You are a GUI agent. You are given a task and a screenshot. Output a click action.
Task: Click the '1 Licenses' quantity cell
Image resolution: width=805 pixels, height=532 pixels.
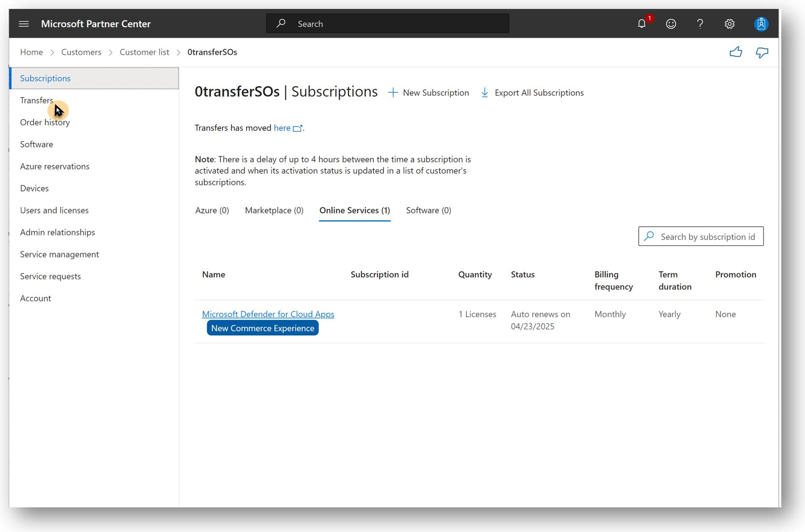click(477, 314)
